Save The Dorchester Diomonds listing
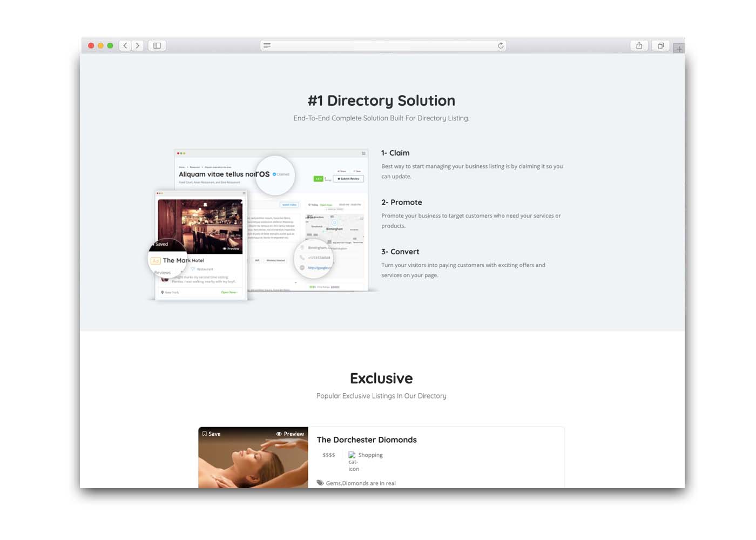 [211, 434]
